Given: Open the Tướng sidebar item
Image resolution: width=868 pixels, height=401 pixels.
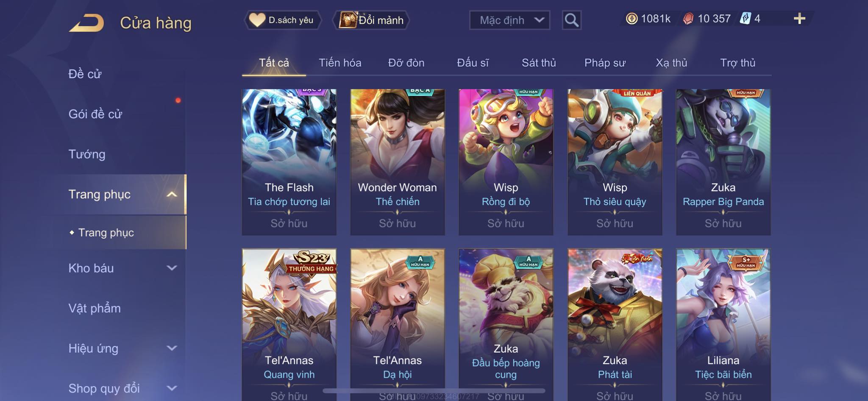Looking at the screenshot, I should pyautogui.click(x=87, y=154).
